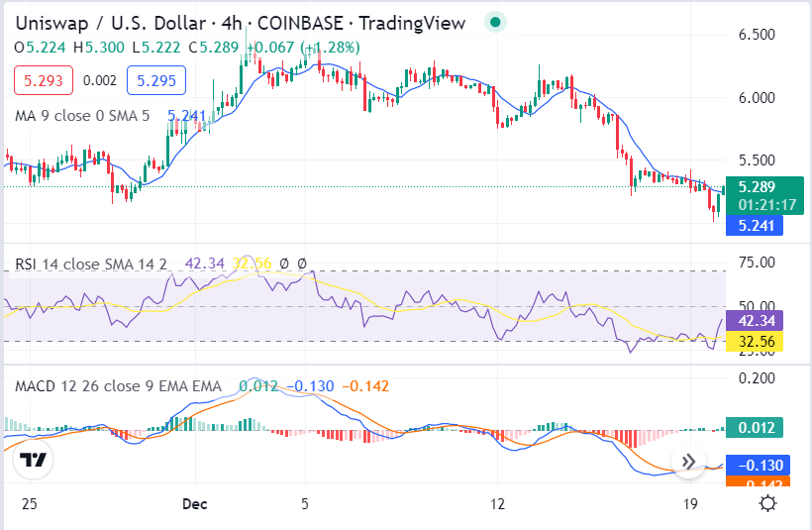Image resolution: width=812 pixels, height=530 pixels.
Task: Click the Dec label on the time axis
Action: 195,503
